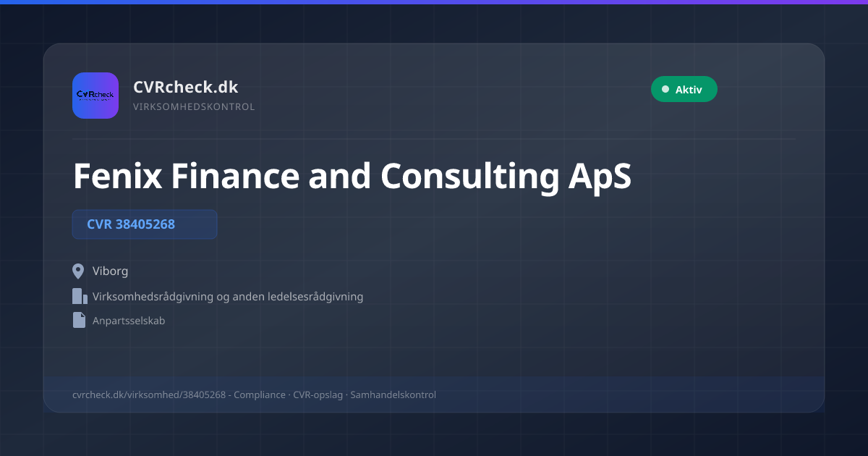Click the building icon beside Virksomhedsrådgivning
The width and height of the screenshot is (868, 456).
pyautogui.click(x=80, y=296)
